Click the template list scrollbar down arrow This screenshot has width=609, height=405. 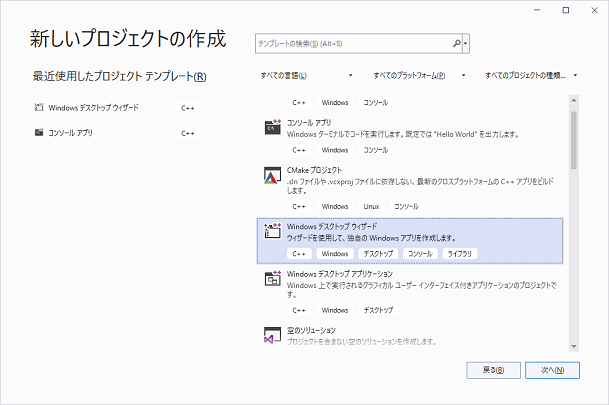pyautogui.click(x=574, y=346)
